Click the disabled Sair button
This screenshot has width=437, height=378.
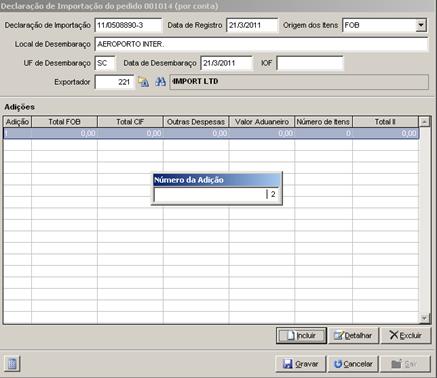pos(405,364)
